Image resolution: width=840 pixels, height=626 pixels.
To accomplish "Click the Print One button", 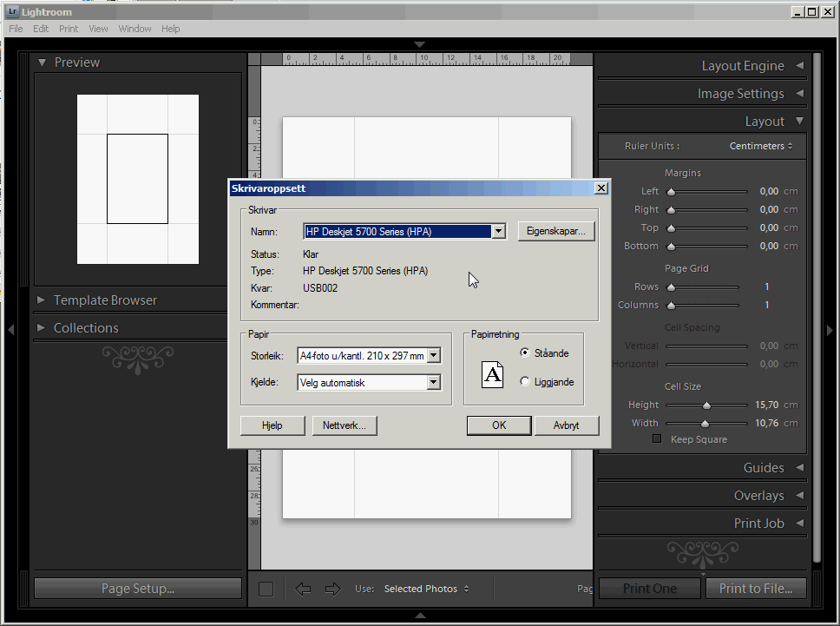I will pyautogui.click(x=649, y=589).
